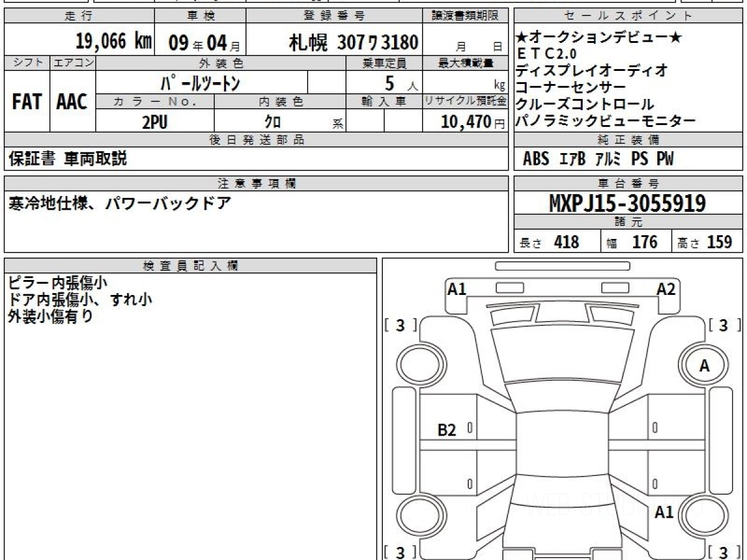Screen dimensions: 747x560
Task: Click the 登録番号 header
Action: (335, 16)
